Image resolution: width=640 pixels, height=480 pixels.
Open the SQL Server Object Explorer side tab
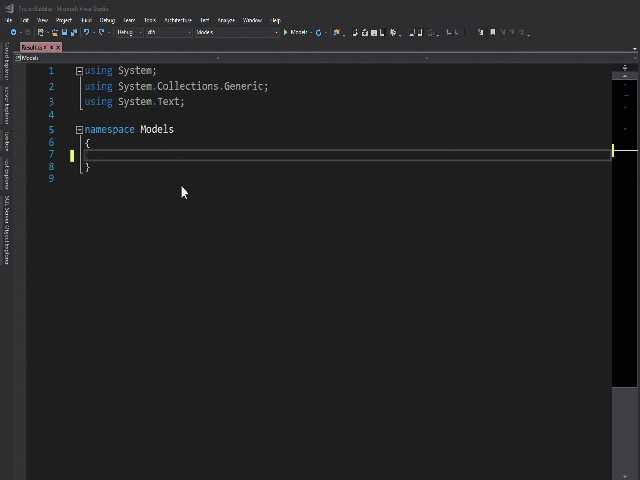(x=7, y=230)
